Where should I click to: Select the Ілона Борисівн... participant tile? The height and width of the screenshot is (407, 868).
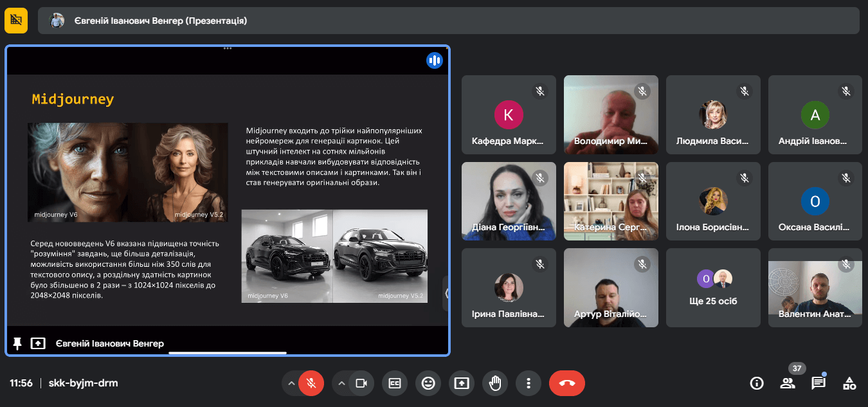tap(713, 201)
